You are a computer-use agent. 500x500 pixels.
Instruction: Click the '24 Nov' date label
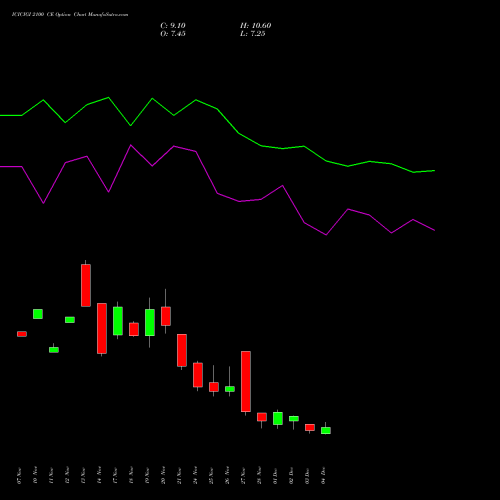[195, 476]
